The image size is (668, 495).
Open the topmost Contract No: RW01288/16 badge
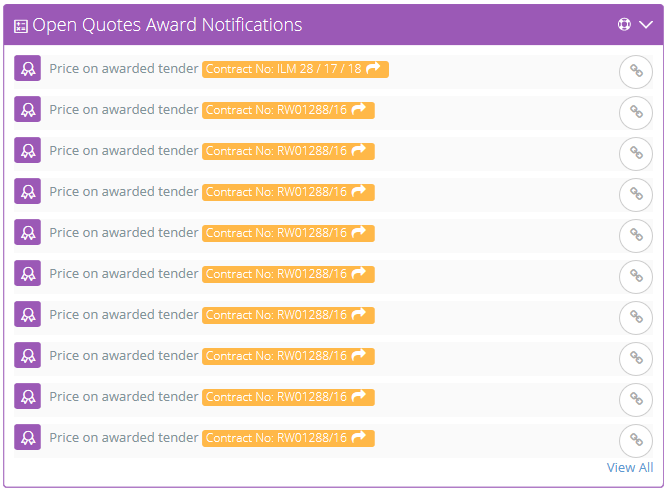coord(288,110)
